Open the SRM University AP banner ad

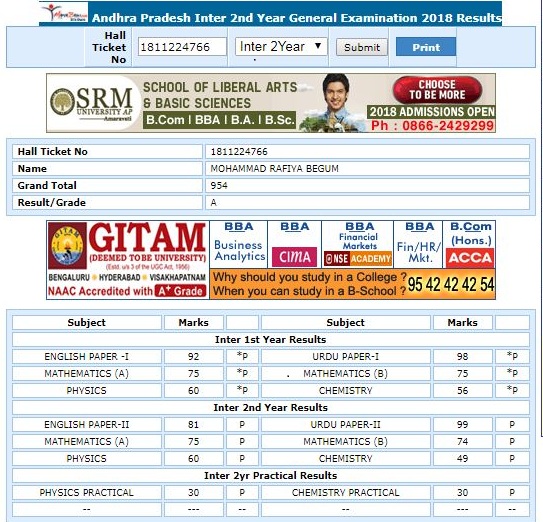pos(271,103)
